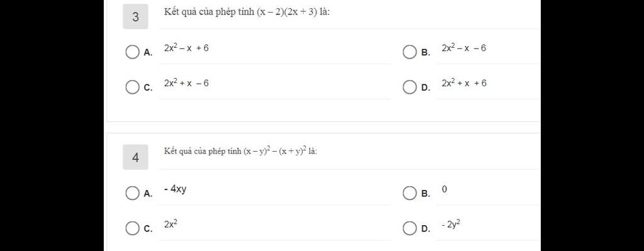Image resolution: width=644 pixels, height=251 pixels.
Task: Choose answer text - 2y²
Action: coord(451,225)
